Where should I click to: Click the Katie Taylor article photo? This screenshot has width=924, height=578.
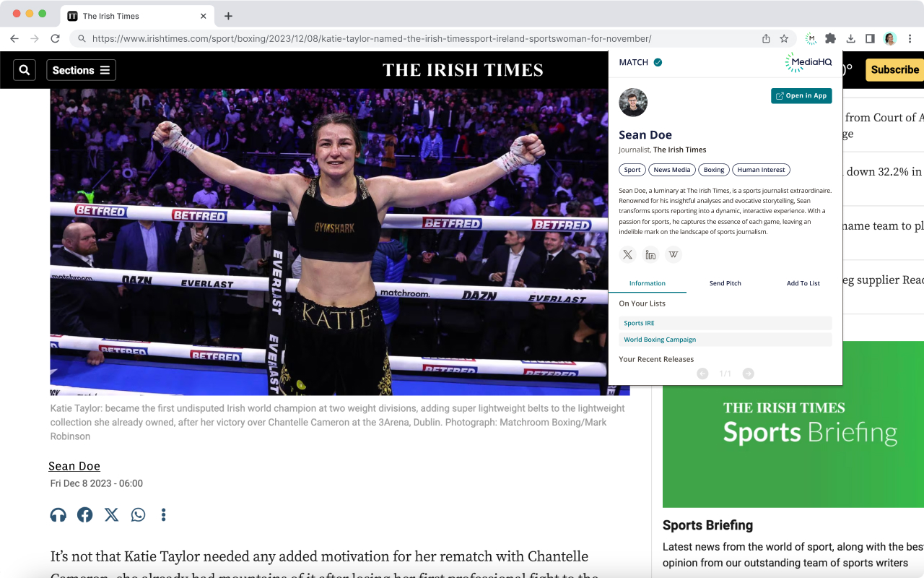(x=329, y=242)
